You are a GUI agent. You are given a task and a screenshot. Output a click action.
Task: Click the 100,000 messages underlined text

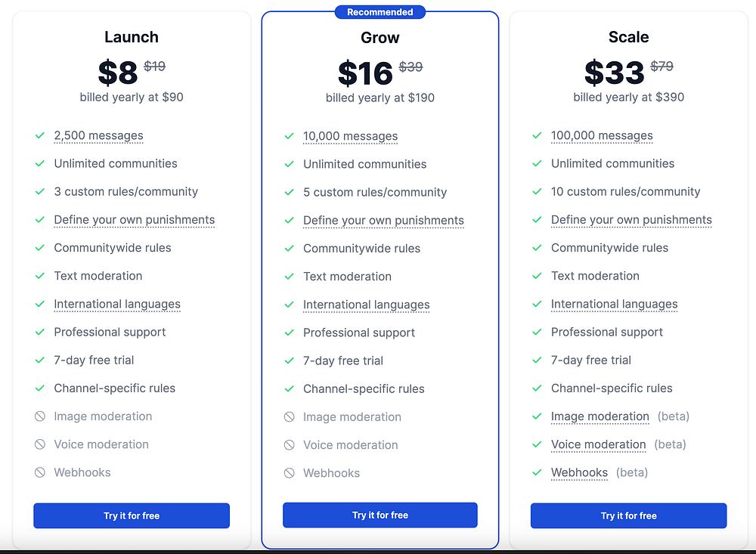point(602,135)
